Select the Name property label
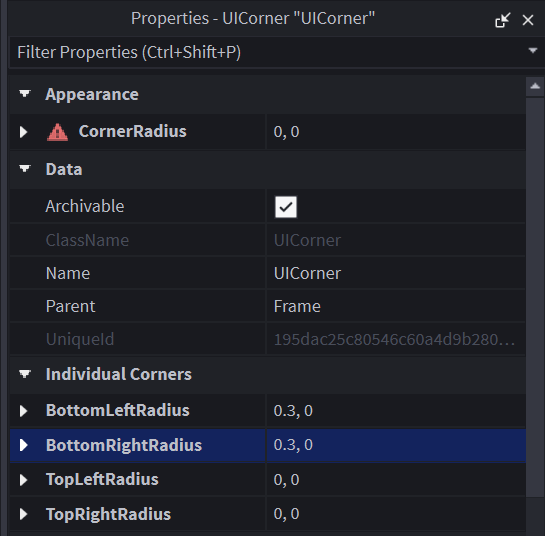This screenshot has height=536, width=545. (68, 273)
